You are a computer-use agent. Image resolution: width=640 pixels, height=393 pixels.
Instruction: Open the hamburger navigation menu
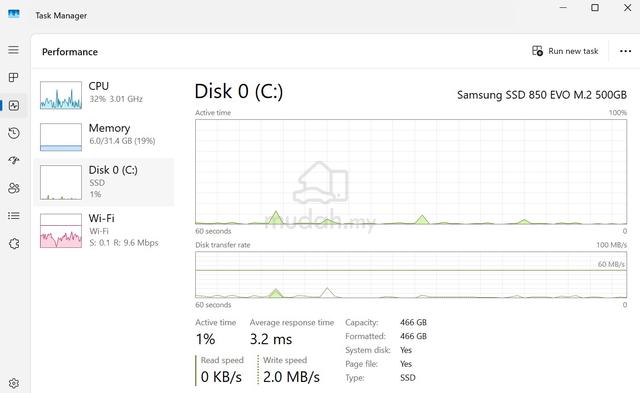click(x=13, y=50)
